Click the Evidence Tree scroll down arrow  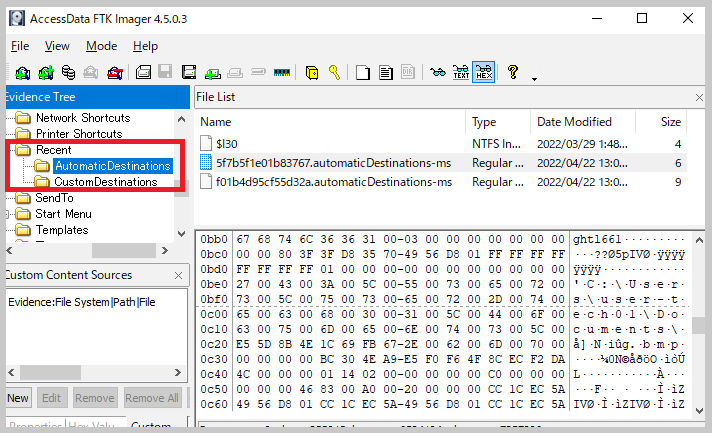pos(181,234)
